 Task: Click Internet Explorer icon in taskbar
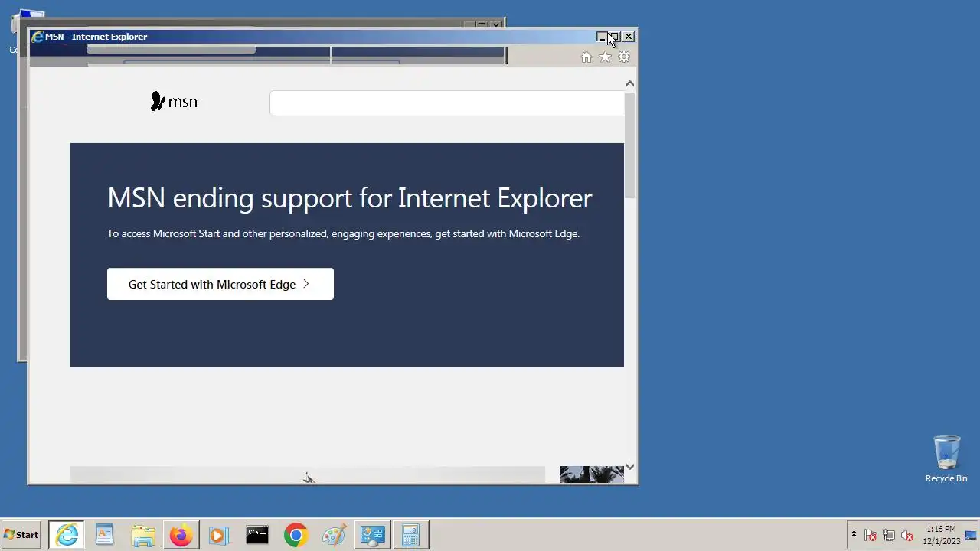(x=67, y=535)
